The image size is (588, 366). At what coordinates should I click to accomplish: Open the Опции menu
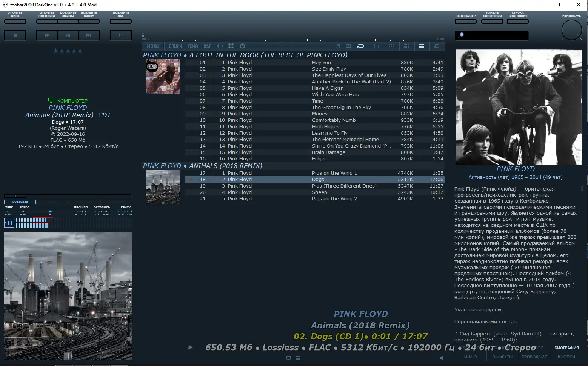tap(175, 46)
